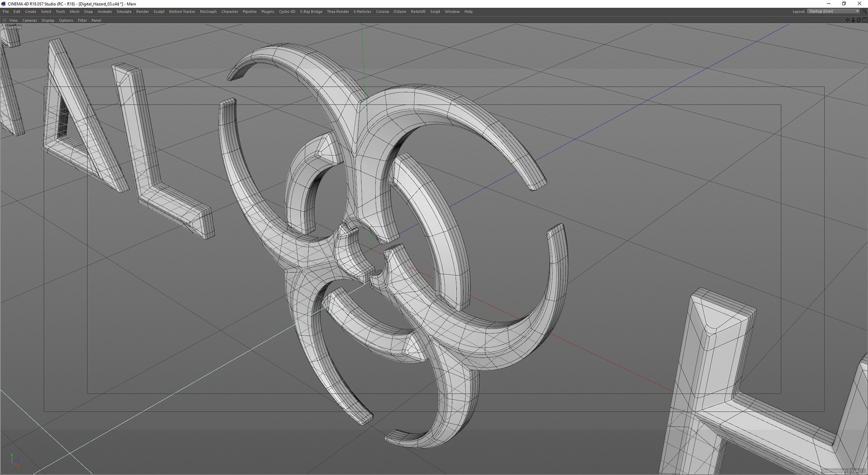Open the Edit menu

point(17,12)
